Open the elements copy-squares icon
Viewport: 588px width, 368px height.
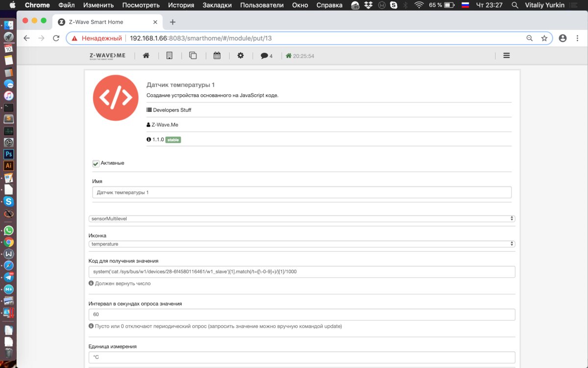pyautogui.click(x=193, y=56)
